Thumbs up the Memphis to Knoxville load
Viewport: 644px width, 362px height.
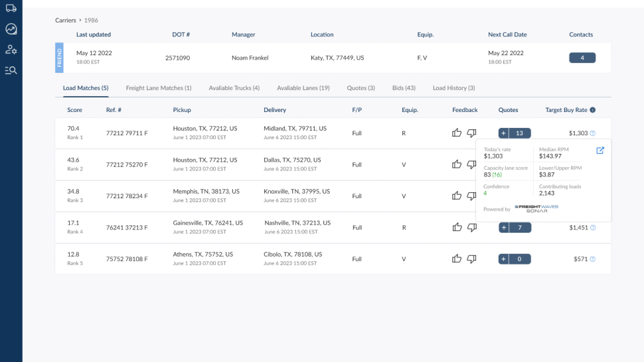[x=457, y=196]
